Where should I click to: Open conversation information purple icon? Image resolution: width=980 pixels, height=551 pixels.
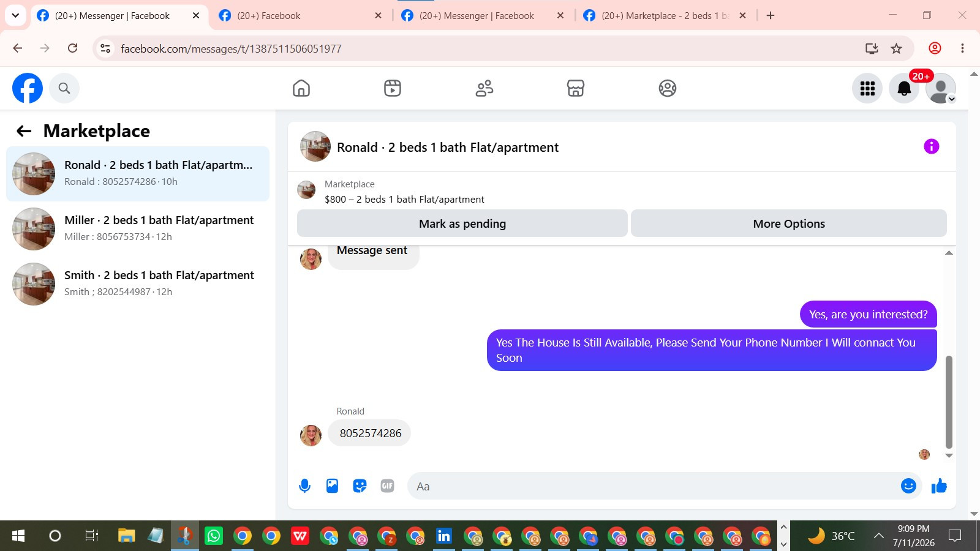[x=932, y=146]
